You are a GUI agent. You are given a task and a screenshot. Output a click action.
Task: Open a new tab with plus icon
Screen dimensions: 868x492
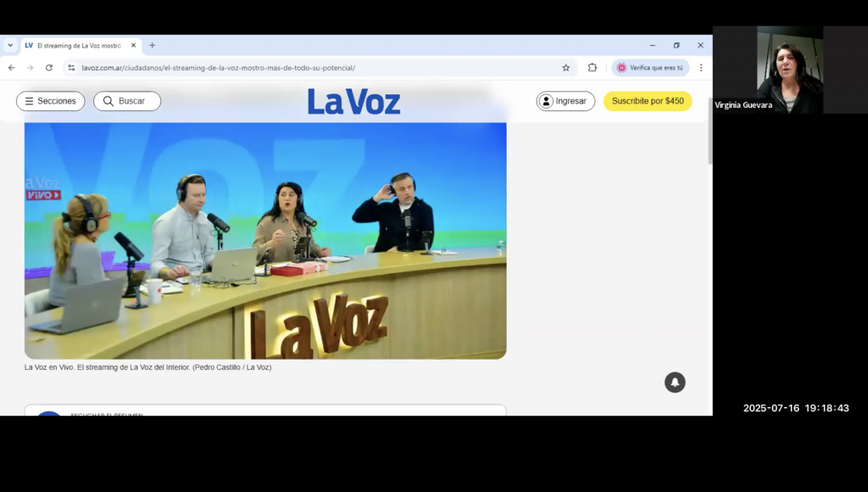[153, 46]
